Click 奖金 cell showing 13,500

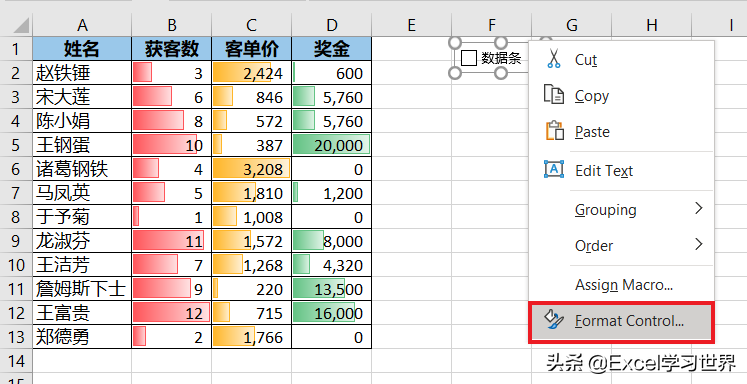coord(332,289)
